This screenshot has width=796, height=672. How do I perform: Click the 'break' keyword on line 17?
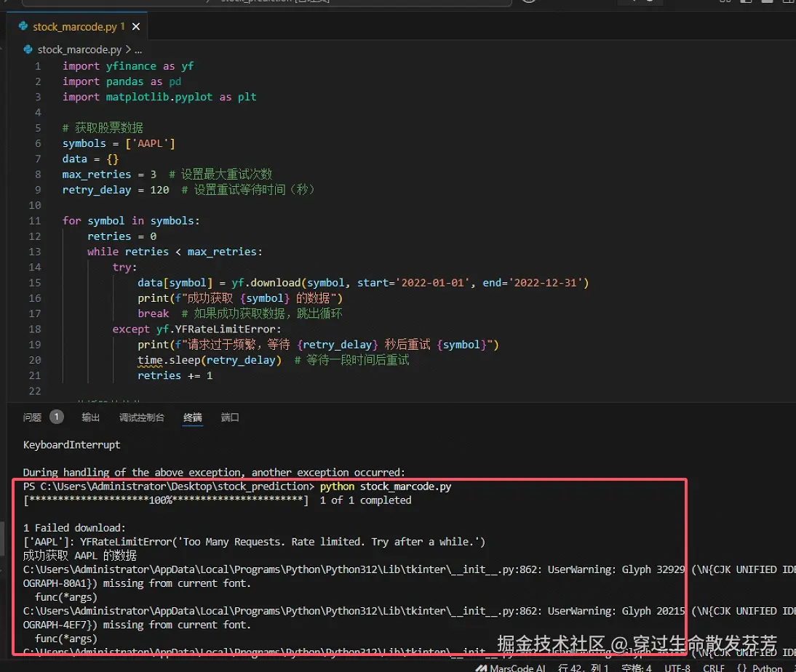click(153, 313)
